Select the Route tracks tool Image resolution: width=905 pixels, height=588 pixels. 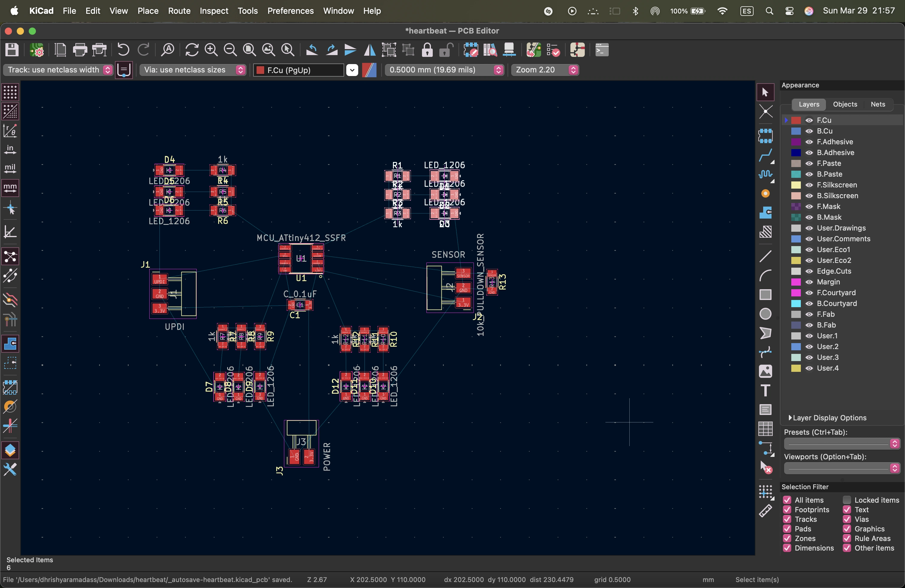pos(766,155)
